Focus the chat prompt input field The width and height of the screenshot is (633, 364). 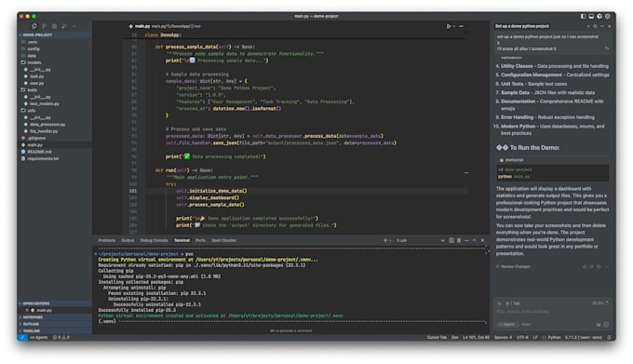tap(552, 312)
